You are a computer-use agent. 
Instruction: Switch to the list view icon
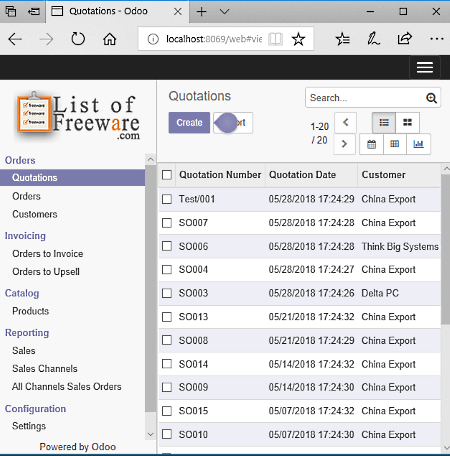click(384, 123)
